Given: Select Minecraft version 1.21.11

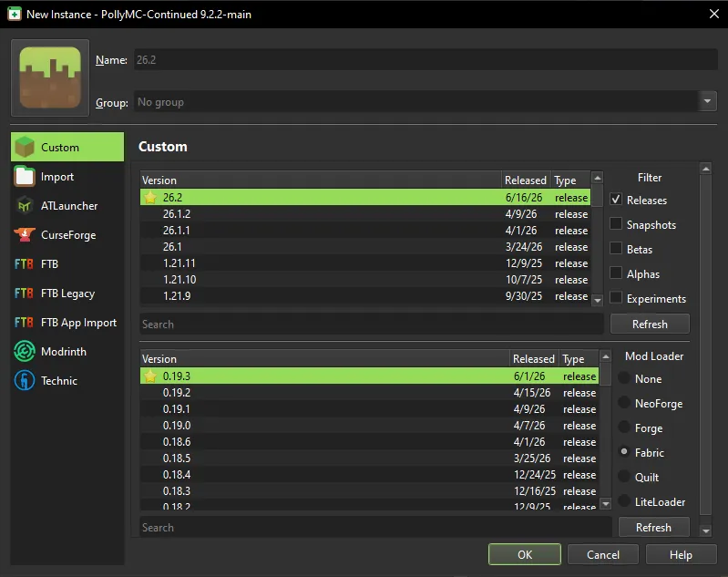Looking at the screenshot, I should click(x=365, y=263).
